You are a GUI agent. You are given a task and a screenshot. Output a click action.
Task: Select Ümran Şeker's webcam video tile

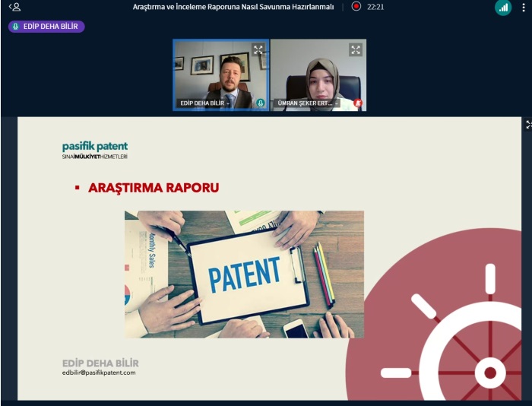318,75
